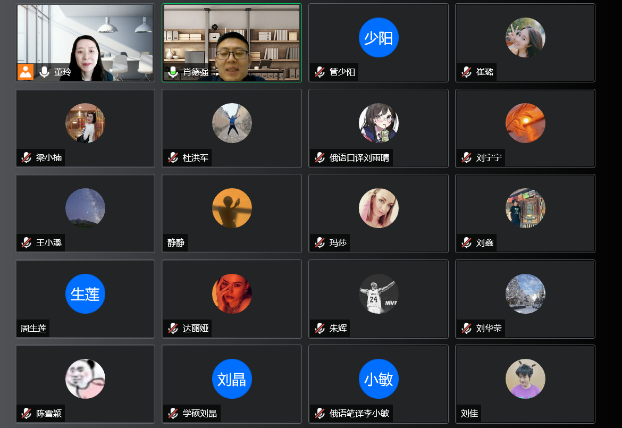Click the muted mic icon next to 梁小楠
Image resolution: width=622 pixels, height=428 pixels.
[27, 158]
